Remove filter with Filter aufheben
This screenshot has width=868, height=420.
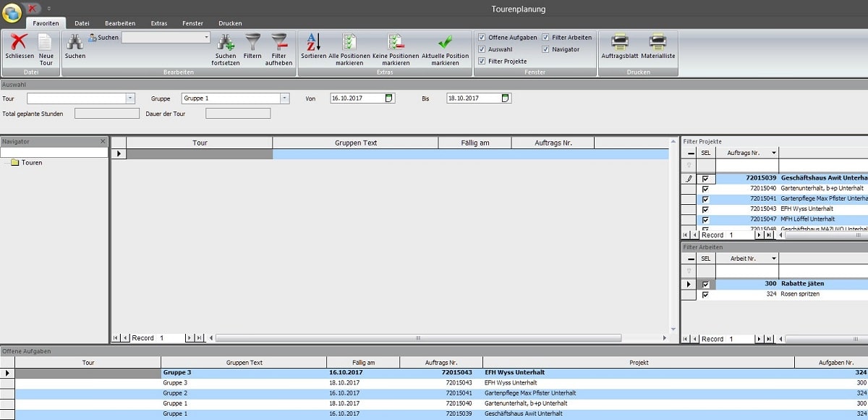(x=278, y=43)
